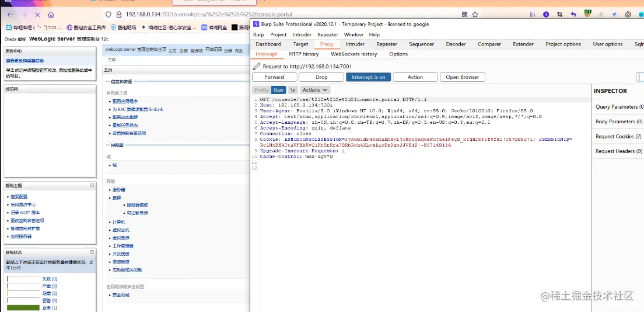Open the QR code icon in address bar
The image size is (644, 312).
coord(464,15)
